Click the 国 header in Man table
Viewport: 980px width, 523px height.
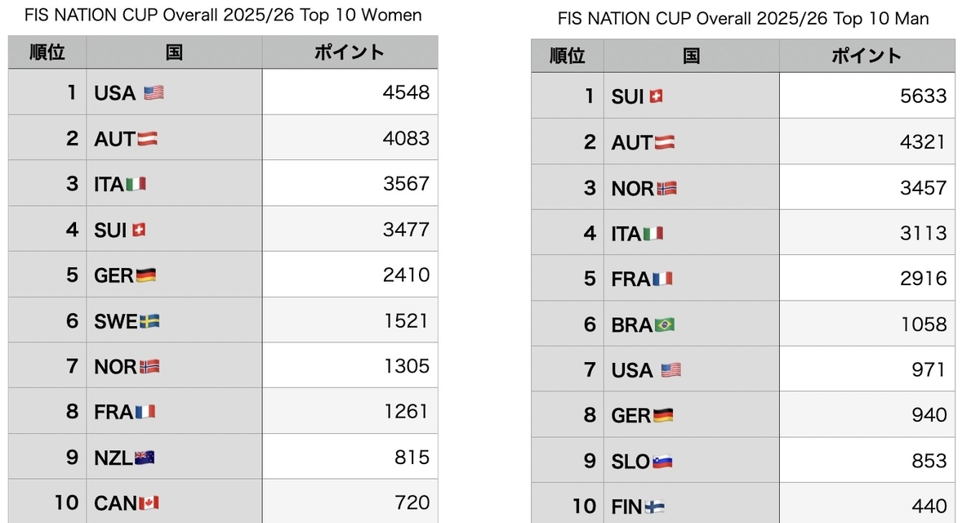point(692,56)
